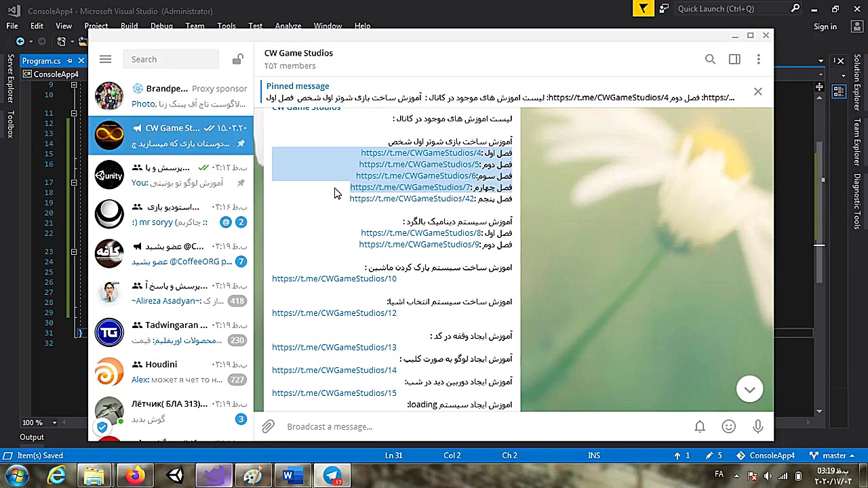Open link https://t.me/CWGameStudios/10
Viewport: 868px width, 488px height.
coord(334,279)
